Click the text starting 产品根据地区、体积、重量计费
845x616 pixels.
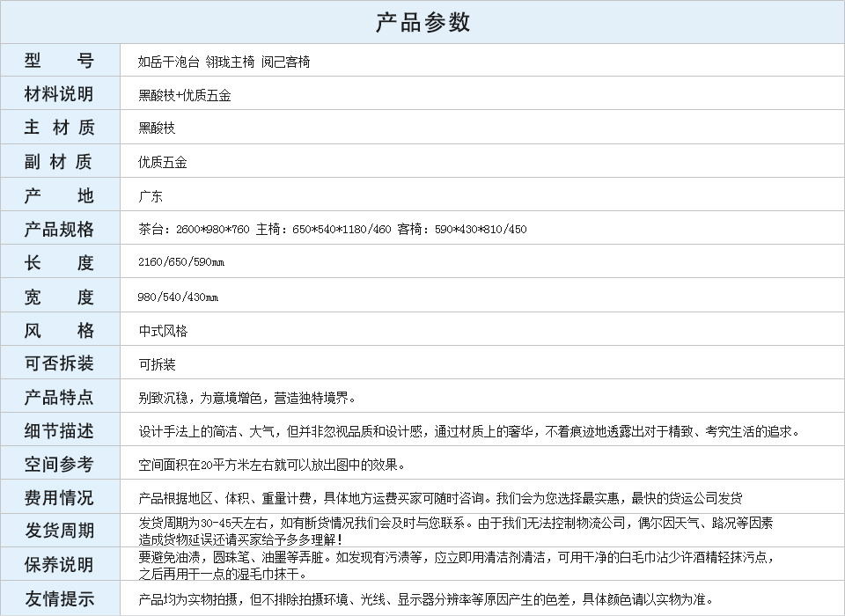tap(440, 498)
